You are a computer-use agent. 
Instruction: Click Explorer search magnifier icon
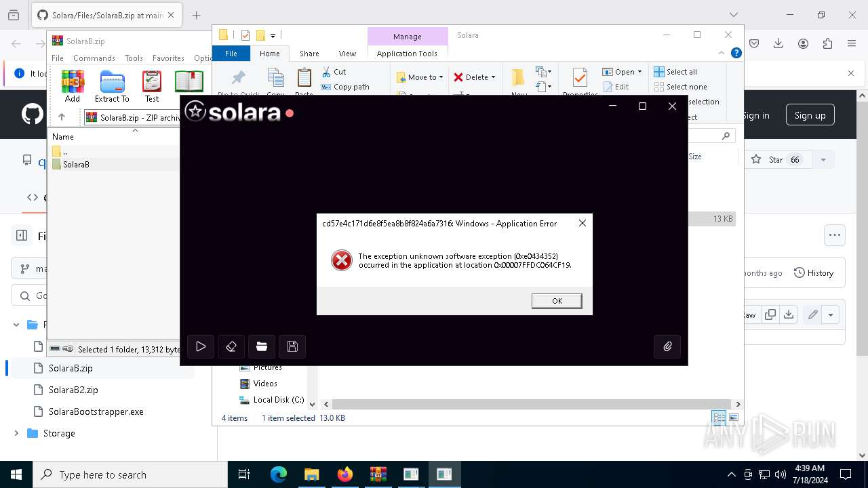[726, 136]
